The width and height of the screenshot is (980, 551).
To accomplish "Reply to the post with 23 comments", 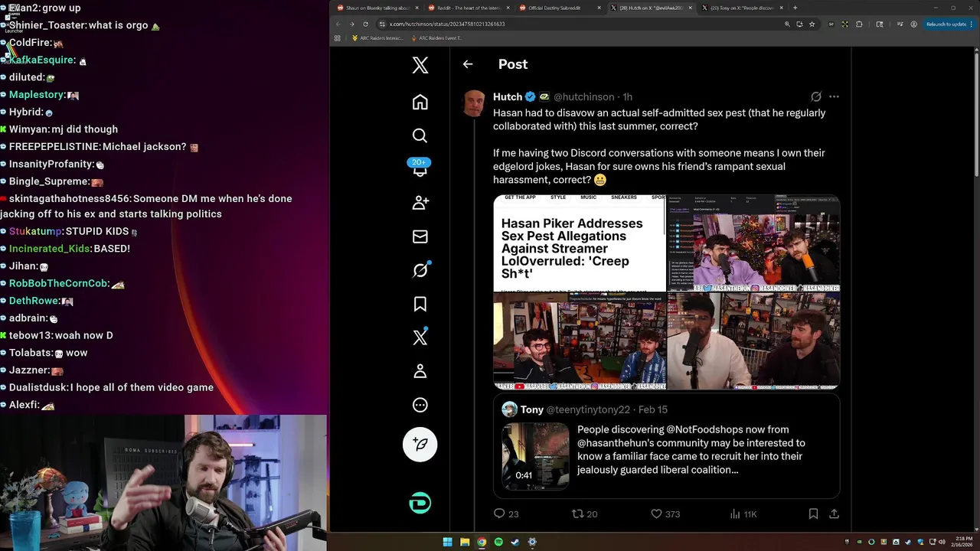I will [506, 514].
